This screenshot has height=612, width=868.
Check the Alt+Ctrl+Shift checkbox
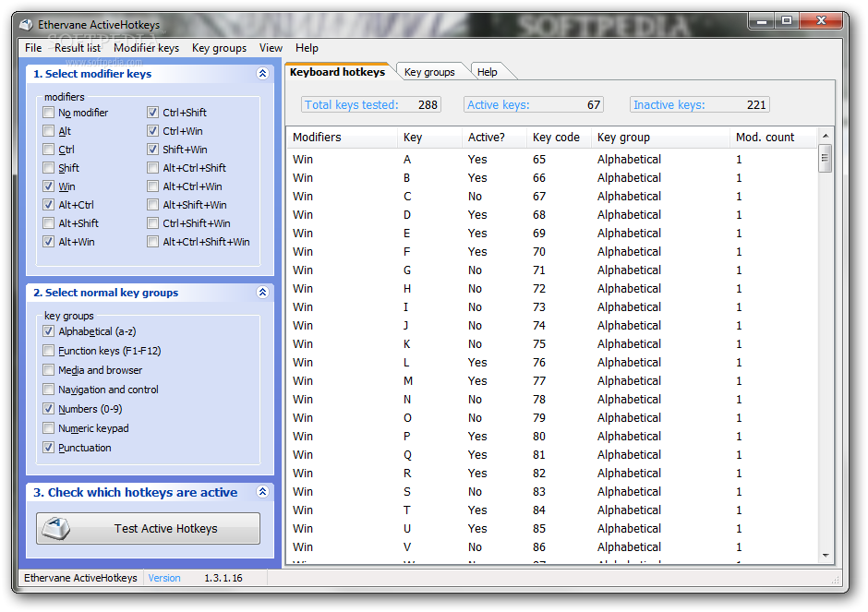[152, 168]
